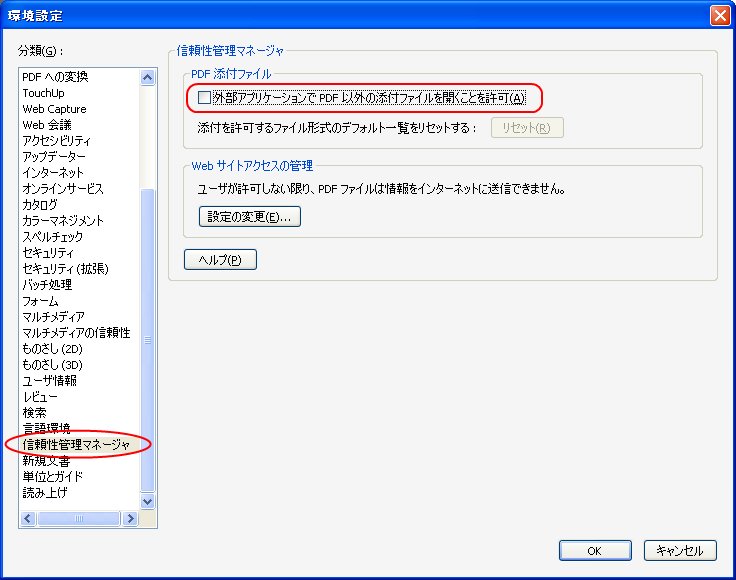Viewport: 736px width, 580px height.
Task: Select 検索 category
Action: pyautogui.click(x=34, y=413)
